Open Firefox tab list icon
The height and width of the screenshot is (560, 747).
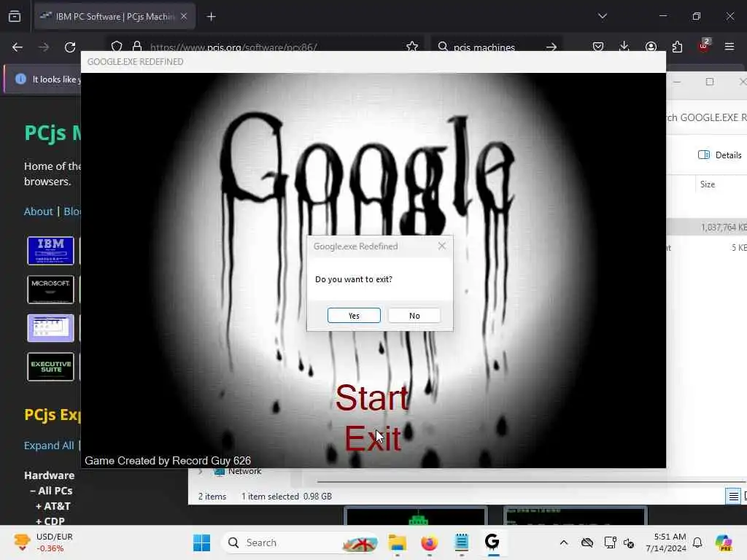tap(15, 16)
